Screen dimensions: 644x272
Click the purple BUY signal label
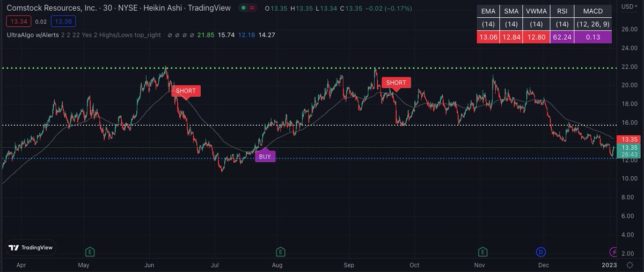coord(265,156)
